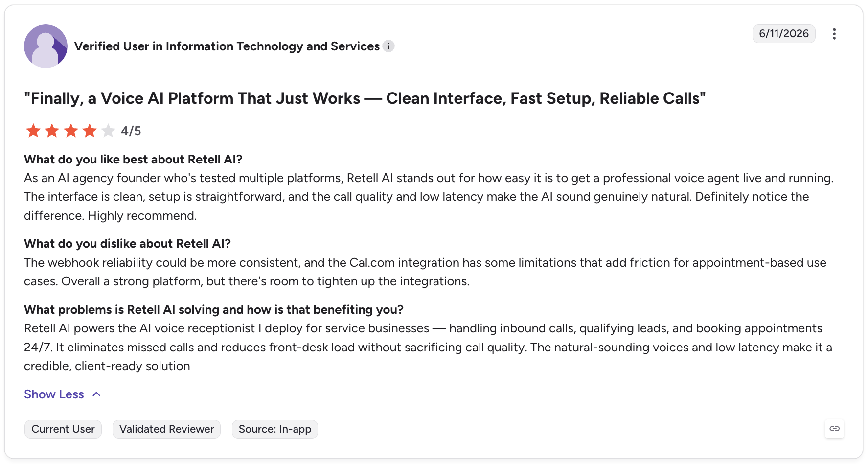This screenshot has width=868, height=464.
Task: Click the fourth rating star
Action: pos(90,131)
